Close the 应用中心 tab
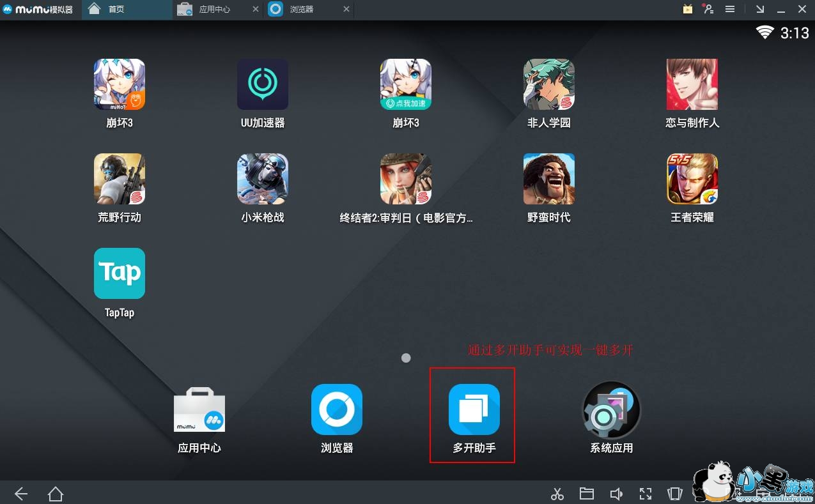This screenshot has height=504, width=815. [256, 10]
